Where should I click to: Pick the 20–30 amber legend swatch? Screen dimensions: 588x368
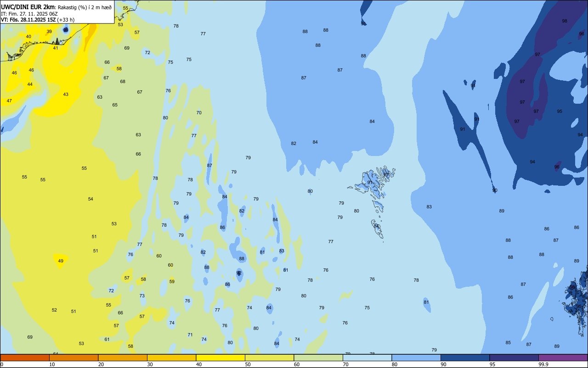point(123,357)
